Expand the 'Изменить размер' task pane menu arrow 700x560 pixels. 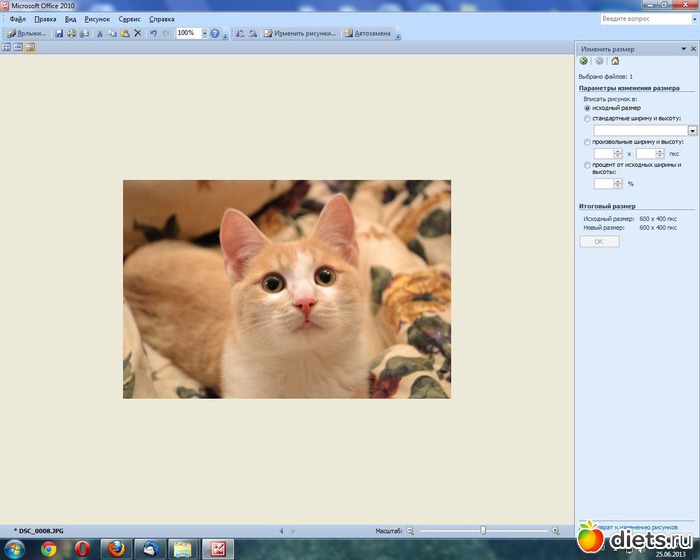(682, 49)
